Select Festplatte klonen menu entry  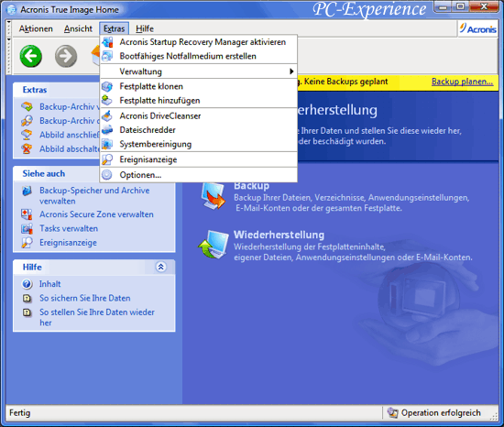(x=198, y=86)
